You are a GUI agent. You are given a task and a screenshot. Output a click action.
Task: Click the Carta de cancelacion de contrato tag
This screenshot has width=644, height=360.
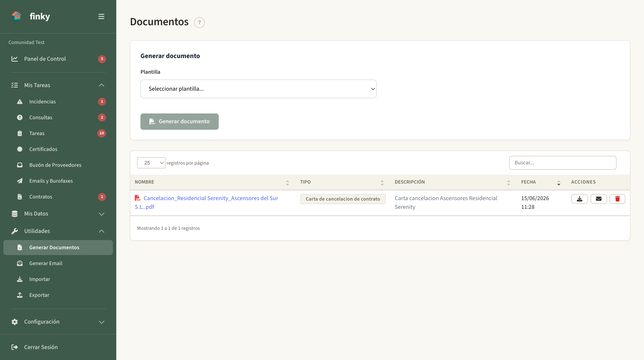click(343, 199)
